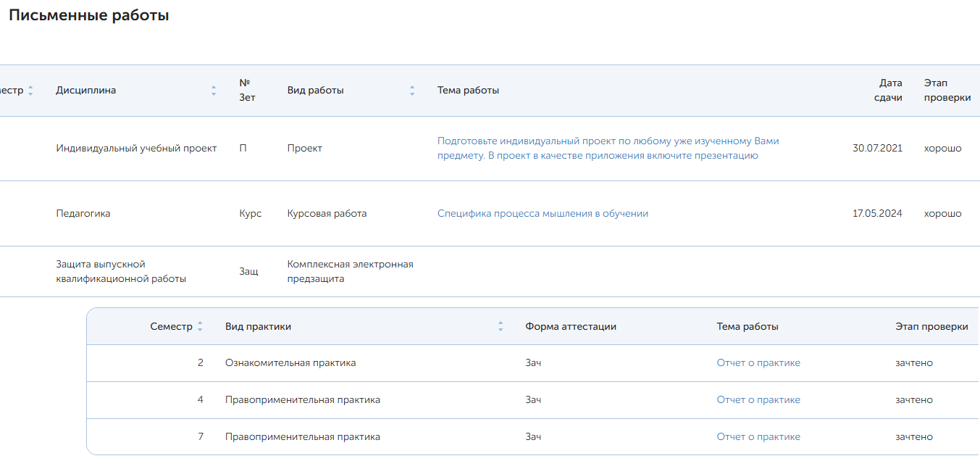
Task: Click the 'Дата сдачи' column header
Action: (x=888, y=91)
